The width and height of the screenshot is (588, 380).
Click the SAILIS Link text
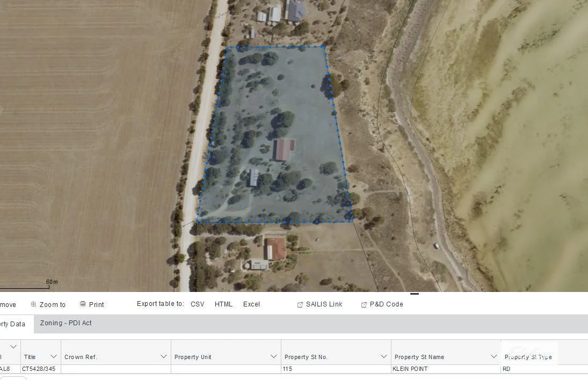point(324,304)
